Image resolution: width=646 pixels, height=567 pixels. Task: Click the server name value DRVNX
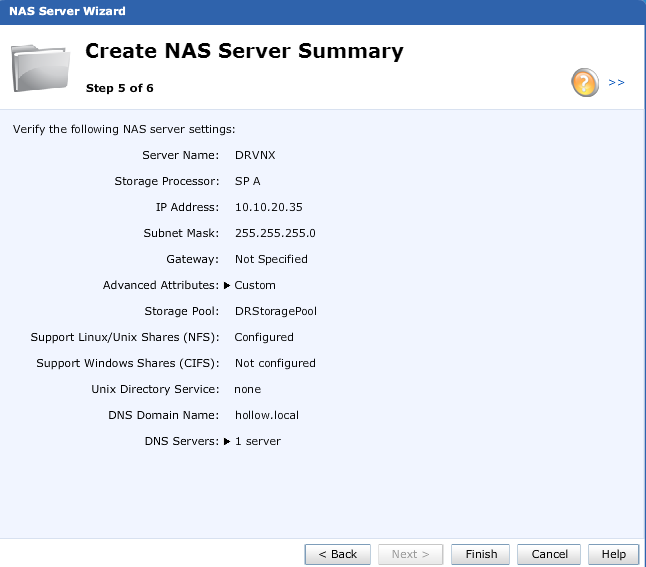[x=255, y=155]
